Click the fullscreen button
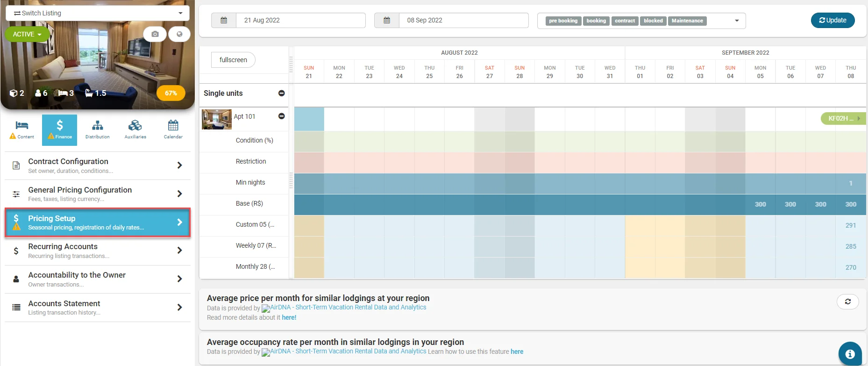 point(233,60)
